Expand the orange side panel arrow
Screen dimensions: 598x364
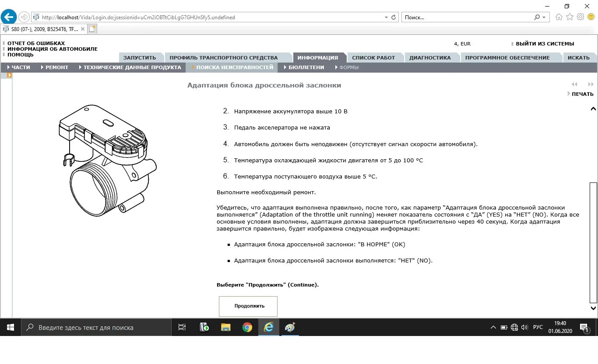[10, 75]
